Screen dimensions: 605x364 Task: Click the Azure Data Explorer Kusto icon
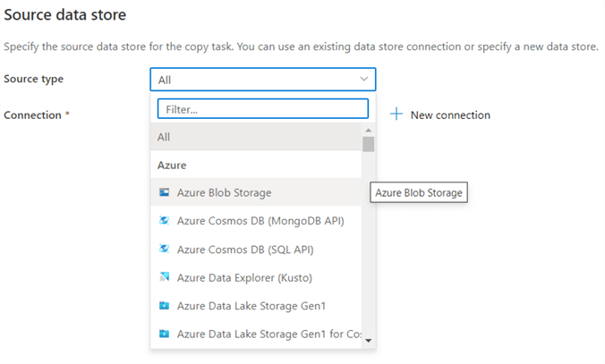pos(165,277)
